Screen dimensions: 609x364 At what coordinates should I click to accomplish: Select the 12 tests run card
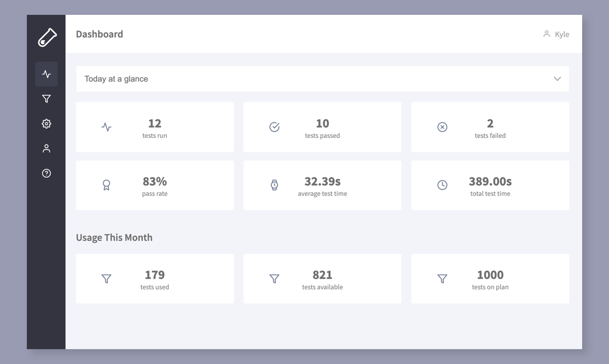155,127
